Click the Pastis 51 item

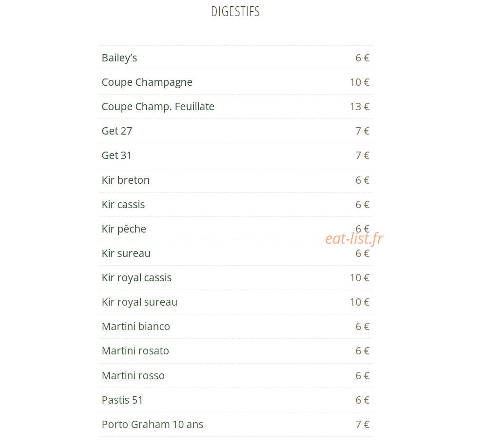click(236, 400)
